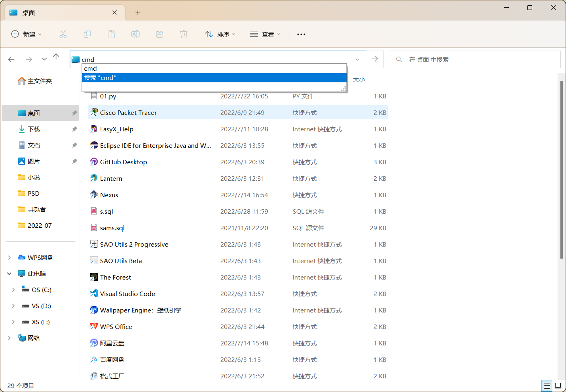The height and width of the screenshot is (392, 566).
Task: Click the search magnifier icon
Action: (x=399, y=59)
